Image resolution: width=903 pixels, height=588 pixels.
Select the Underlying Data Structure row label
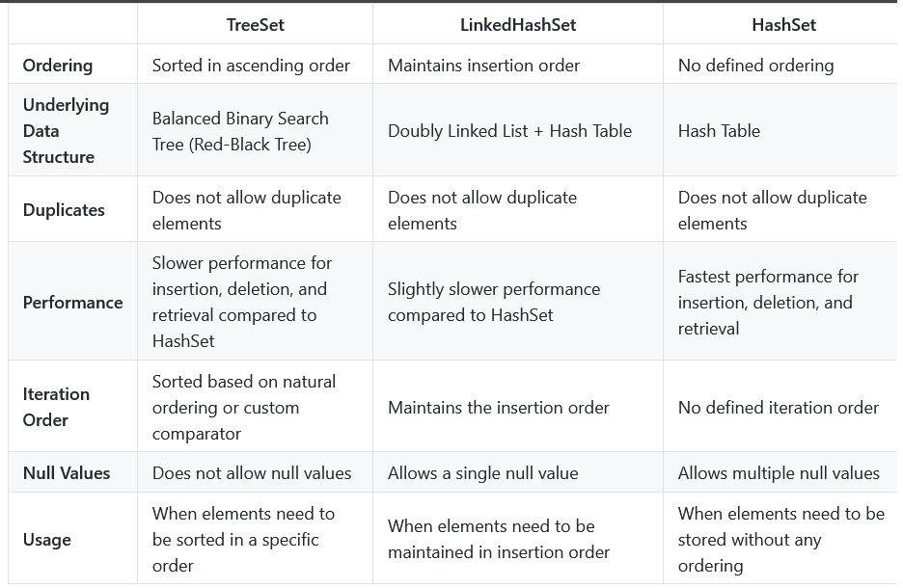66,130
